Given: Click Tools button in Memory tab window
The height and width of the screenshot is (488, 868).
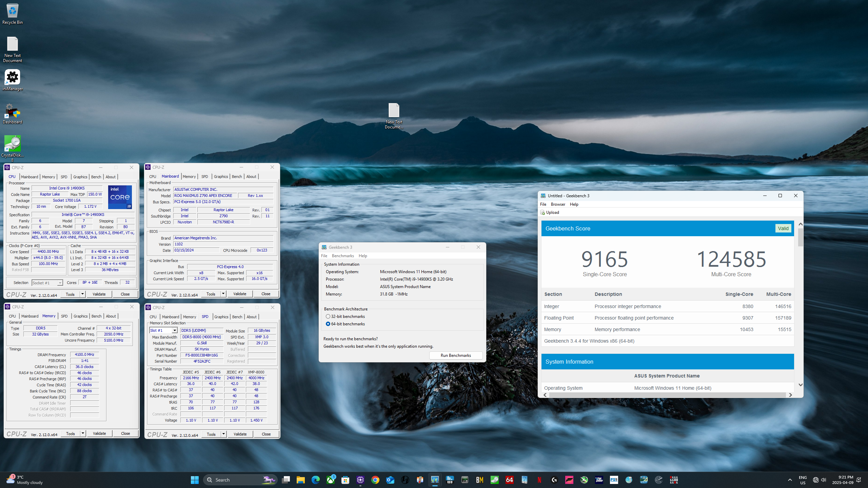Looking at the screenshot, I should [71, 433].
